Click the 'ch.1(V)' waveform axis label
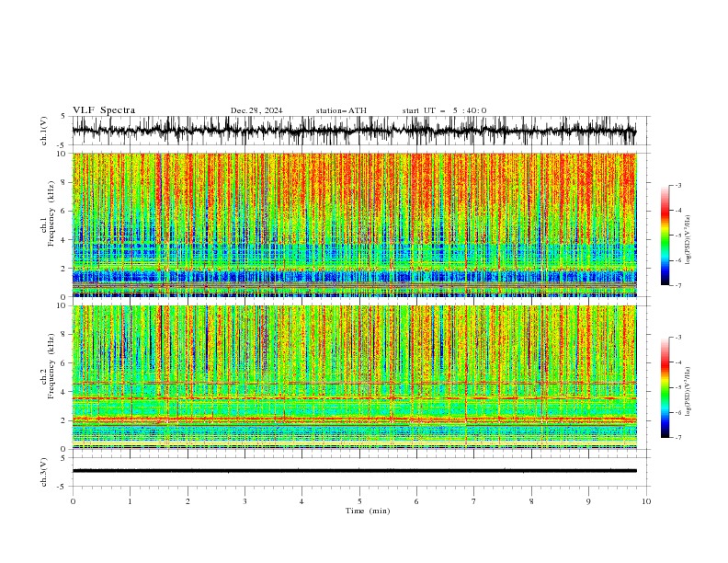 tap(44, 131)
